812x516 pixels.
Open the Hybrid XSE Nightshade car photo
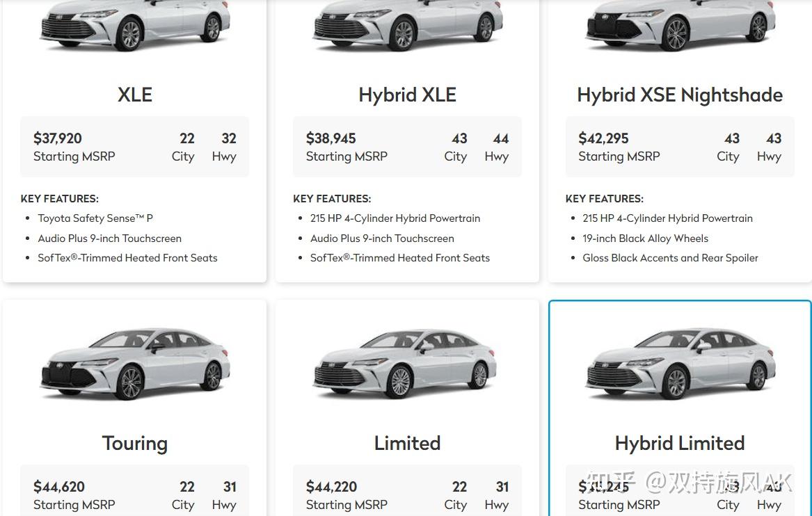click(680, 26)
